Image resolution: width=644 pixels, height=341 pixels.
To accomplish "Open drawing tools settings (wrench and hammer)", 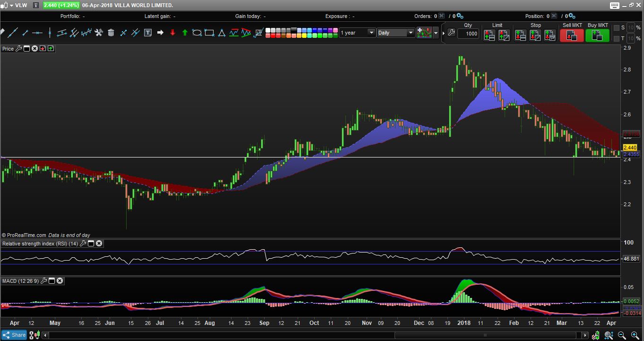I will [99, 33].
